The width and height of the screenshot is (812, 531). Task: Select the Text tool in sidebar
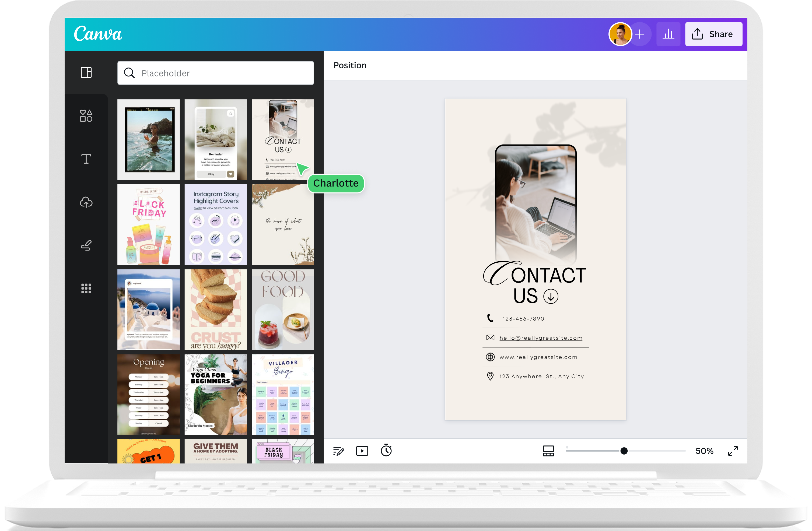[86, 159]
